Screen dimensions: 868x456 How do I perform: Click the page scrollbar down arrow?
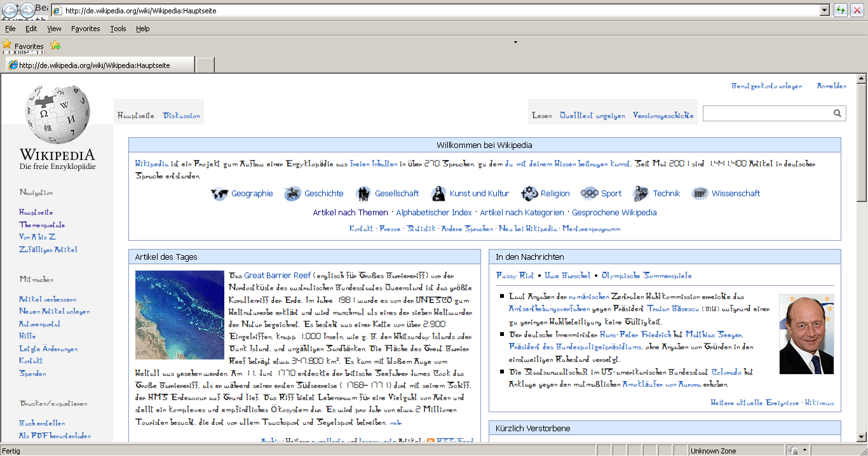click(862, 437)
